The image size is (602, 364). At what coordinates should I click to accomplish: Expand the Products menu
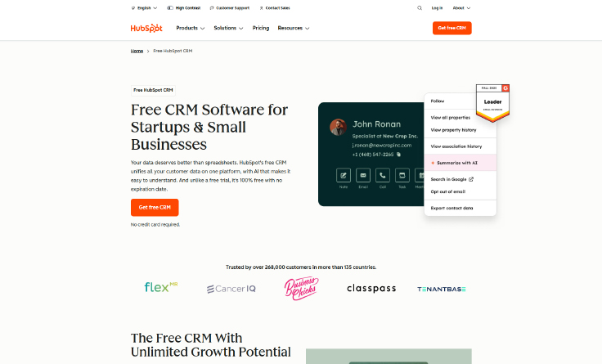[x=191, y=28]
